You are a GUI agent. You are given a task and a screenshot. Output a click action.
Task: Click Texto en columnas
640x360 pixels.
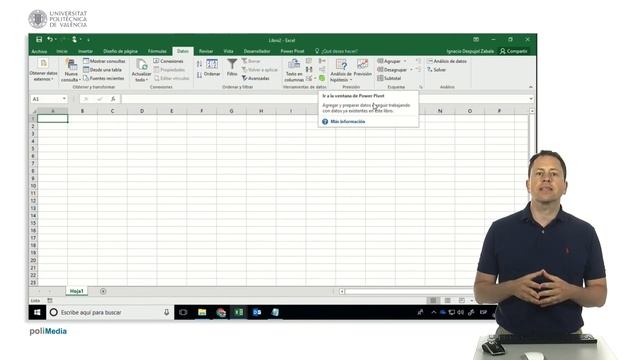[294, 70]
